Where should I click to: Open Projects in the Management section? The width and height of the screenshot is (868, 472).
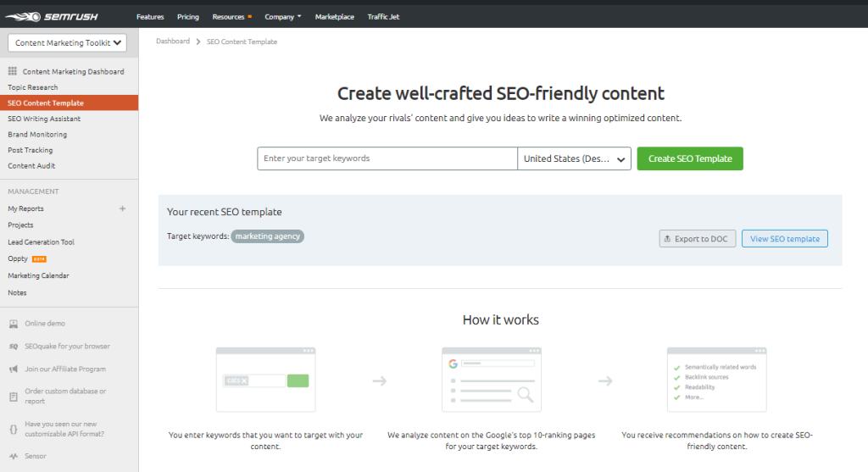(x=20, y=225)
